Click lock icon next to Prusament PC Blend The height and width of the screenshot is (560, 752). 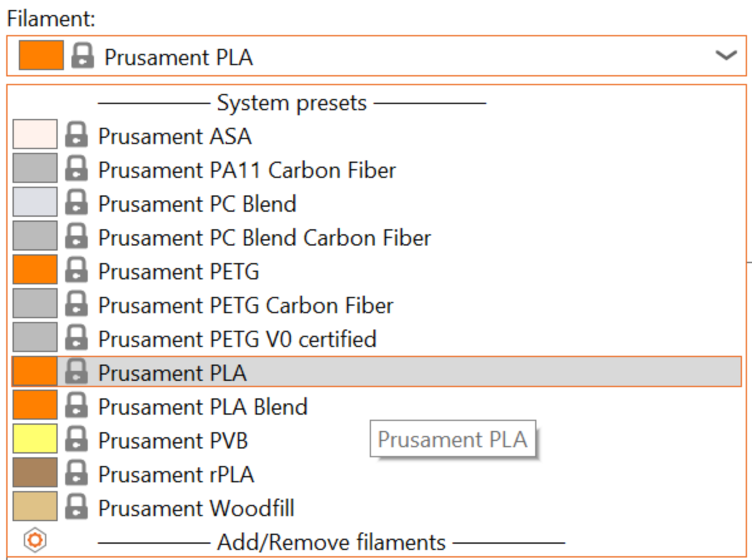[x=76, y=204]
